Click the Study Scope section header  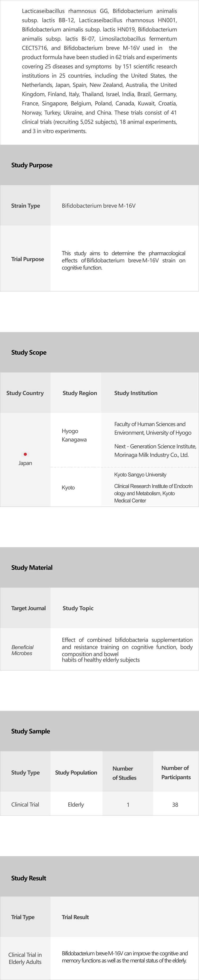click(x=29, y=352)
